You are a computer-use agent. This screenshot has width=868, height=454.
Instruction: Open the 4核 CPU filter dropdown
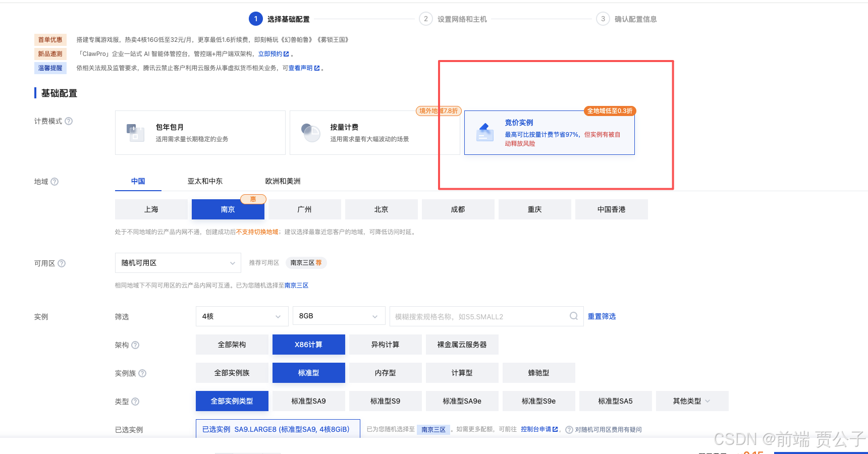[x=242, y=316]
